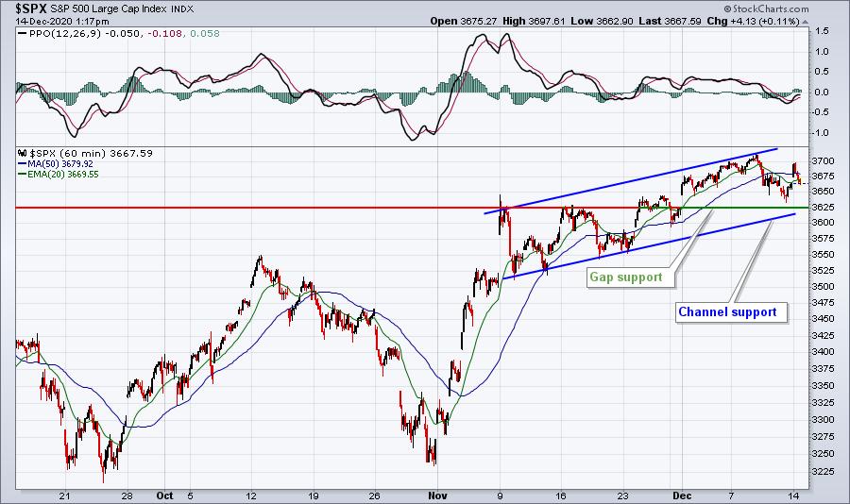This screenshot has height=504, width=850.
Task: Click the 14-Dec-2020 1:17pm timestamp
Action: [x=62, y=22]
